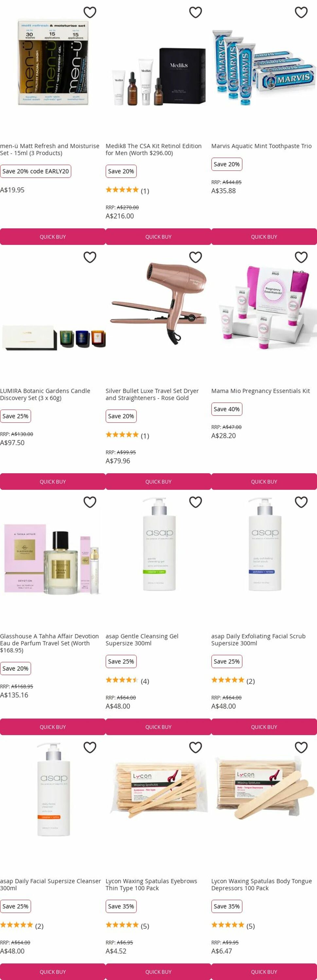Viewport: 317px width, 980px height.
Task: Add men-ü Matt Refresh set to wishlist
Action: point(90,12)
